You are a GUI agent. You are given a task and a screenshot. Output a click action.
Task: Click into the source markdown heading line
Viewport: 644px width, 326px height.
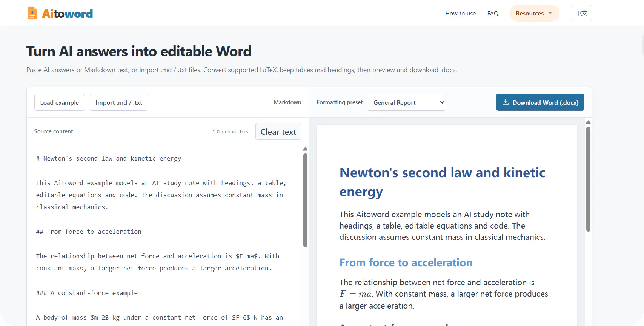109,158
